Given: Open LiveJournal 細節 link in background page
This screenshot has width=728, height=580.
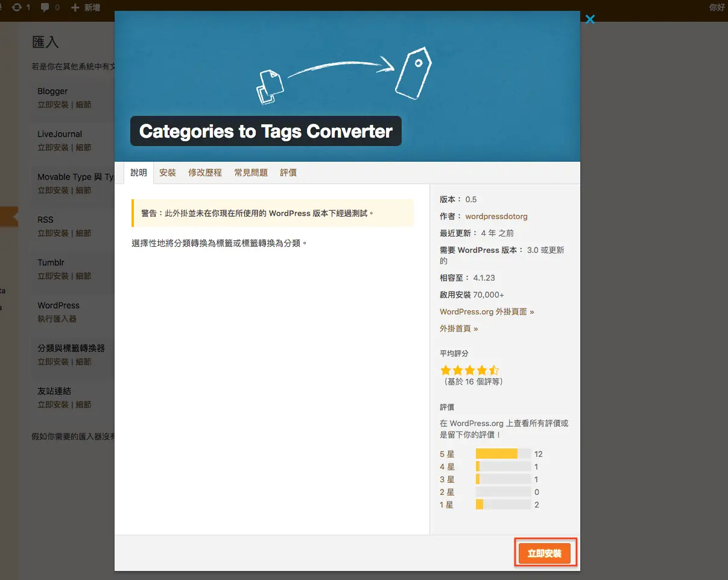Looking at the screenshot, I should point(84,147).
